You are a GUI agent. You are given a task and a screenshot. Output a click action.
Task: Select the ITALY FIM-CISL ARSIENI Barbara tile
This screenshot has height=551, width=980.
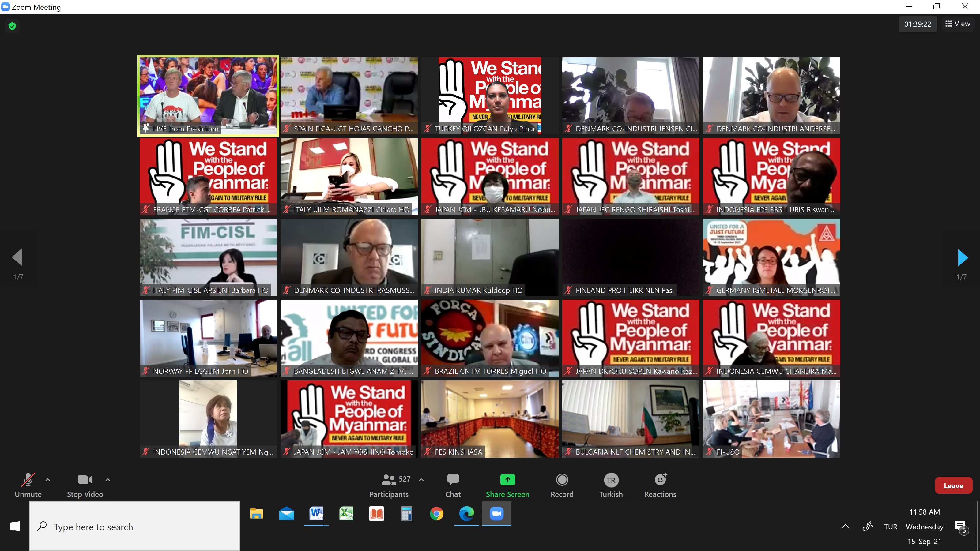click(x=208, y=257)
